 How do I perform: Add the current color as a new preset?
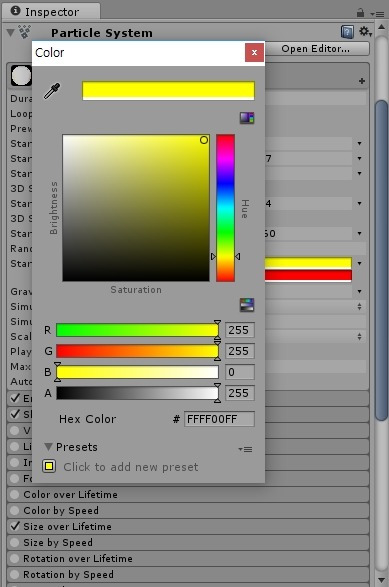click(49, 466)
